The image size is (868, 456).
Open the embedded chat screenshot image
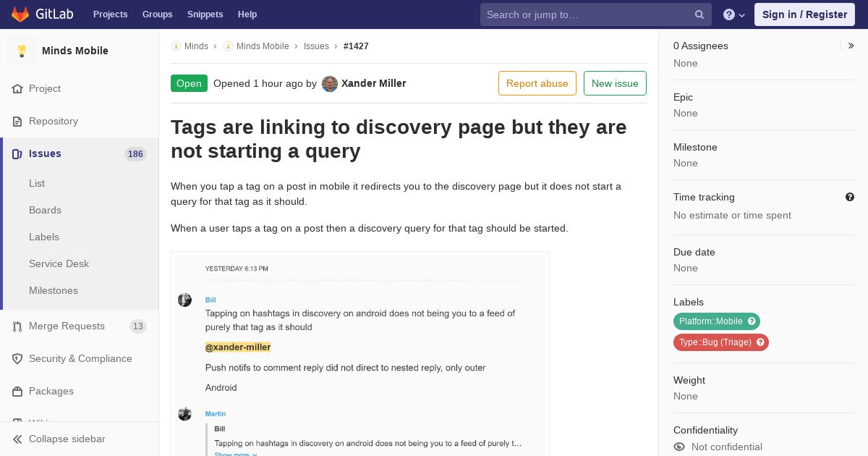[x=360, y=354]
